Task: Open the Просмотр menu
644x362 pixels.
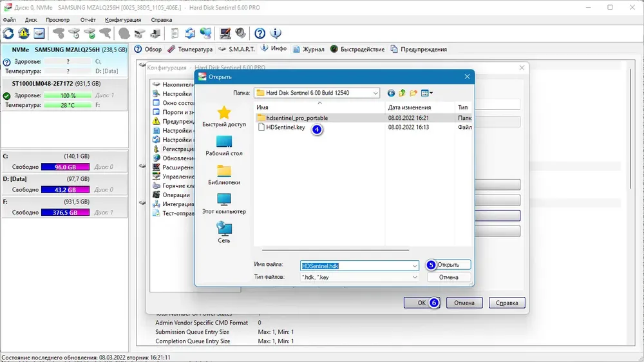Action: (57, 20)
